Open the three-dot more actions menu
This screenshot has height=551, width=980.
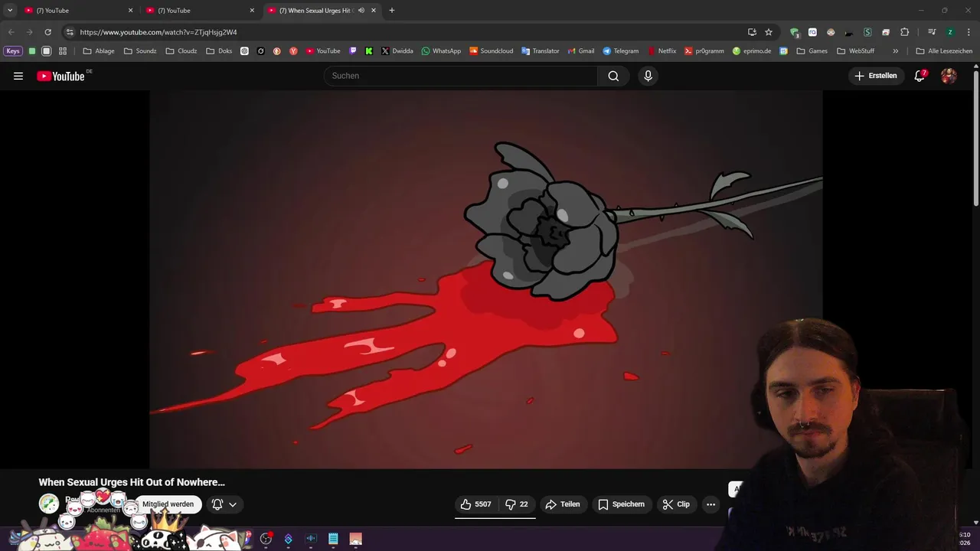point(710,504)
